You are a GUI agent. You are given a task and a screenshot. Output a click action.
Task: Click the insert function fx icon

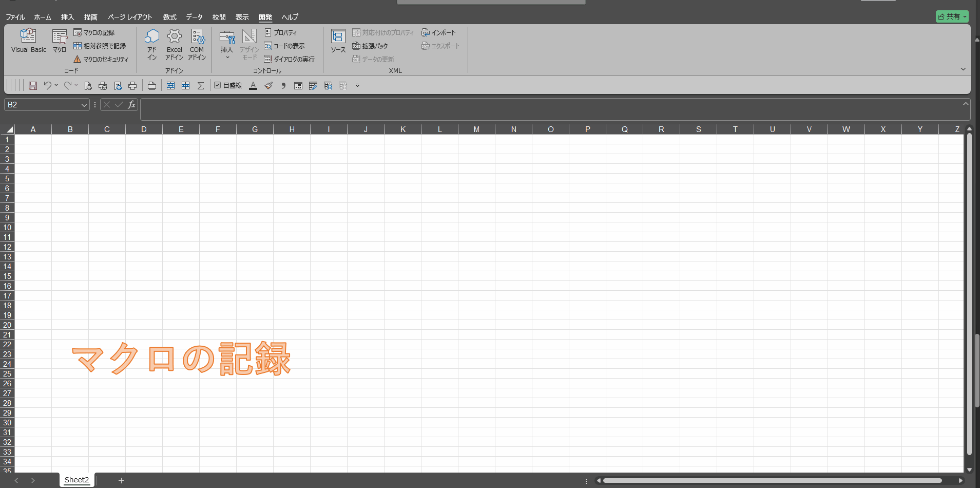click(131, 105)
